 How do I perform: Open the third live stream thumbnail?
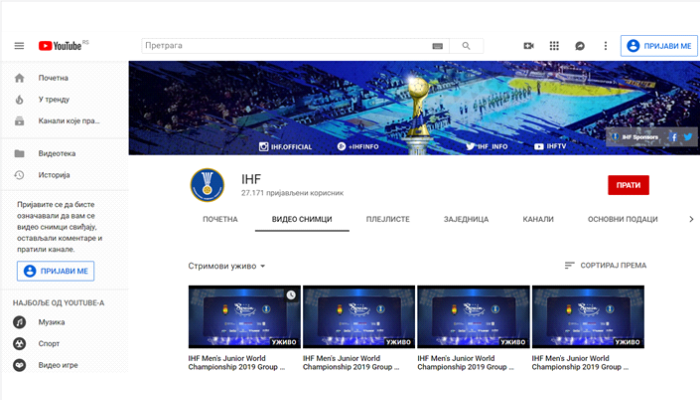(x=473, y=317)
